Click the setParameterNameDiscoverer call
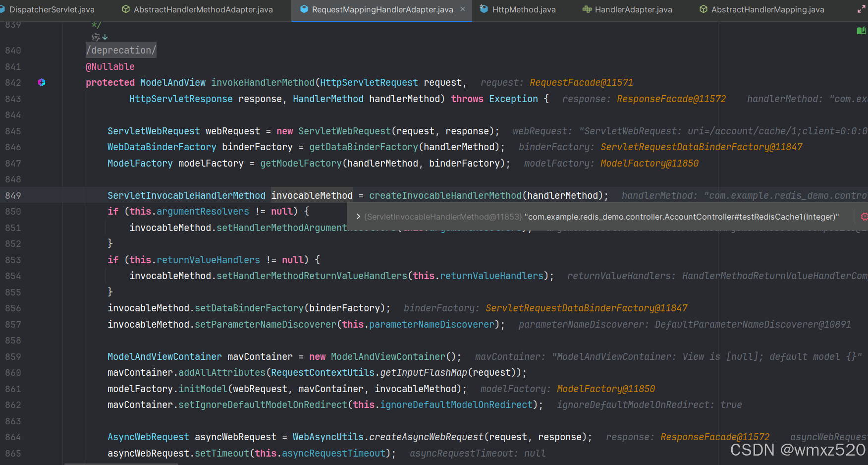868x465 pixels. pos(266,324)
